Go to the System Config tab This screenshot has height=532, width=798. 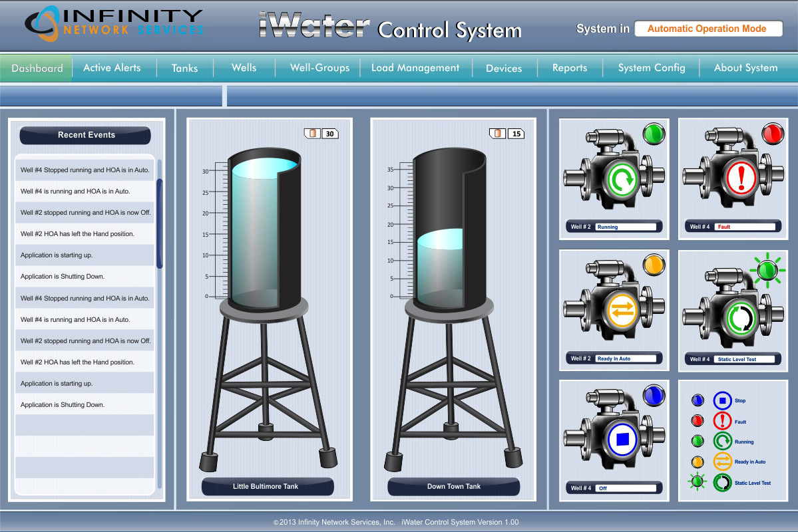652,68
